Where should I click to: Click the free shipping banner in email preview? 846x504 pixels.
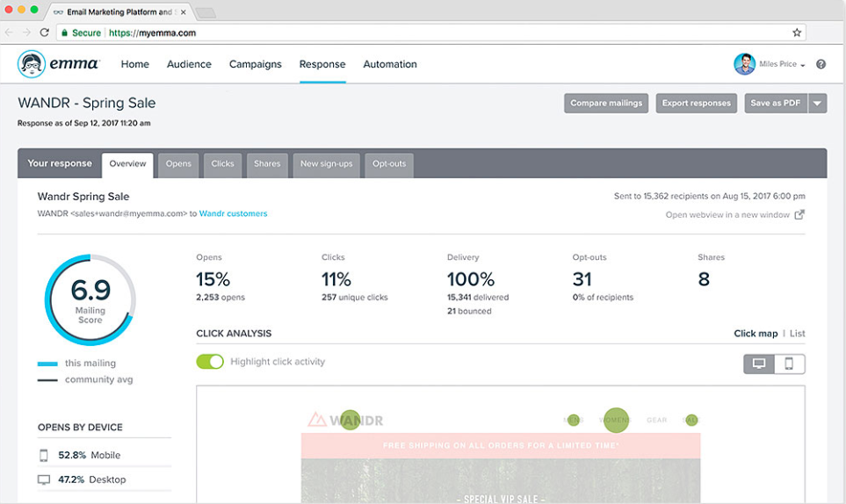pyautogui.click(x=501, y=446)
